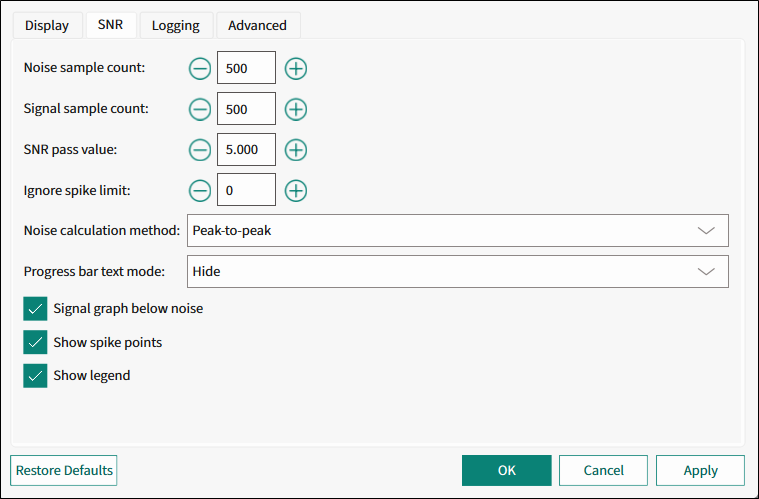Increase the Noise sample count value

click(296, 68)
